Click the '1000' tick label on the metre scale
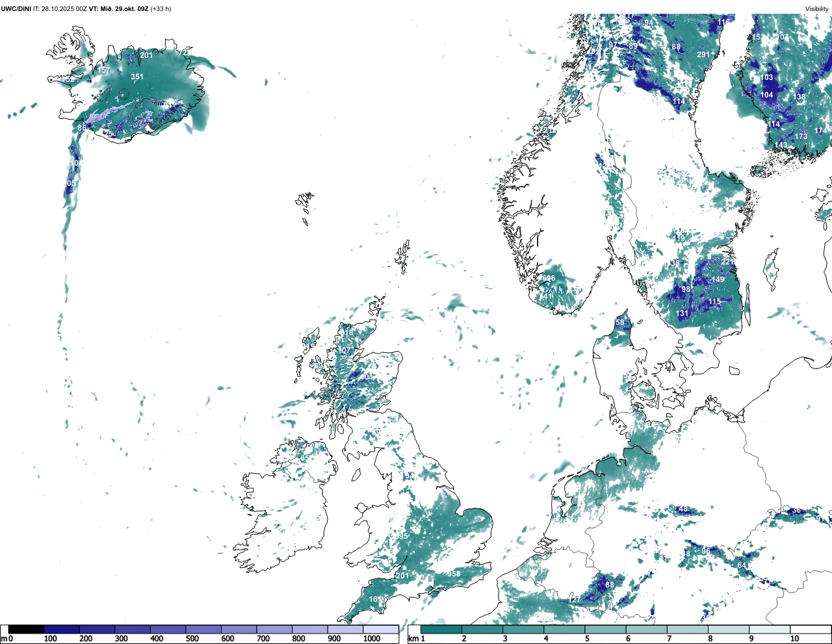This screenshot has width=832, height=644. (x=372, y=639)
